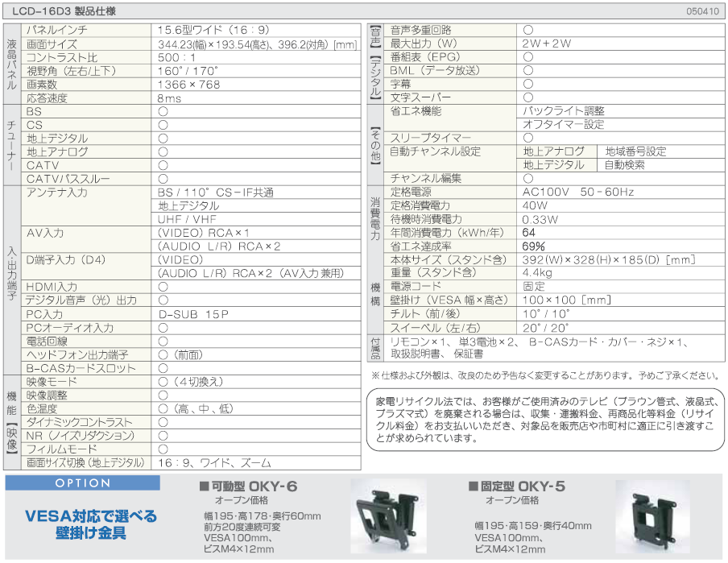Select the recycling law notice box
The height and width of the screenshot is (563, 728).
[x=545, y=420]
